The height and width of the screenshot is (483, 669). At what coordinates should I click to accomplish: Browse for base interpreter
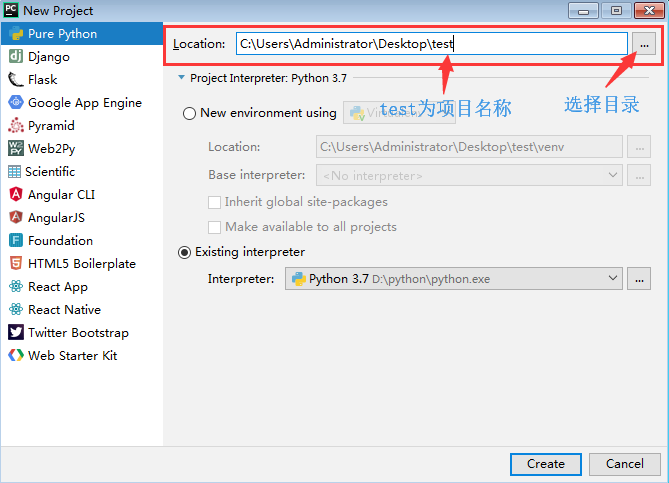pos(639,175)
